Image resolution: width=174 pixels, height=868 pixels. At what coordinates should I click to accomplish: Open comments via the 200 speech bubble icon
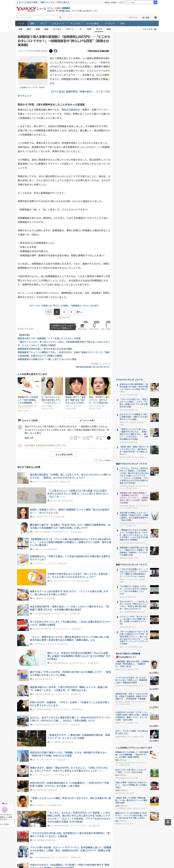[37, 51]
